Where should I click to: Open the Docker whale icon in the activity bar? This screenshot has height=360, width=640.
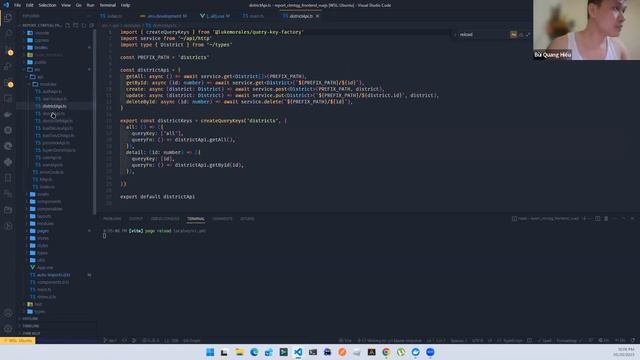8,114
